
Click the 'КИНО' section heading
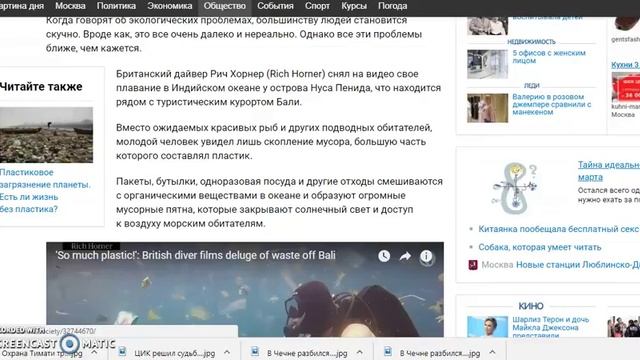[531, 306]
